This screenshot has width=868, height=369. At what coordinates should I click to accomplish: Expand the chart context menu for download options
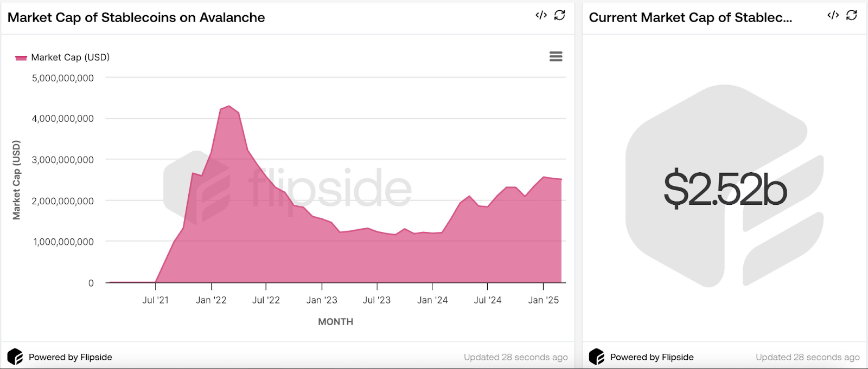[556, 56]
